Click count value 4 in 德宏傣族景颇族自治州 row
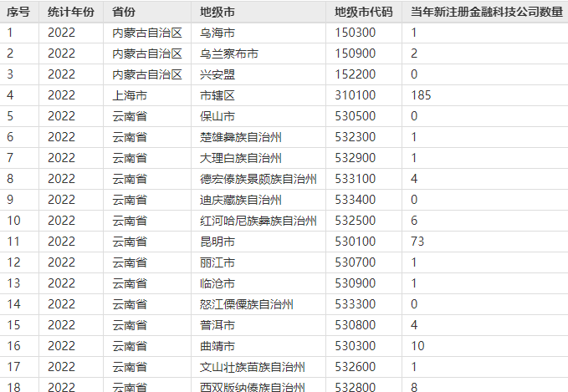 414,179
